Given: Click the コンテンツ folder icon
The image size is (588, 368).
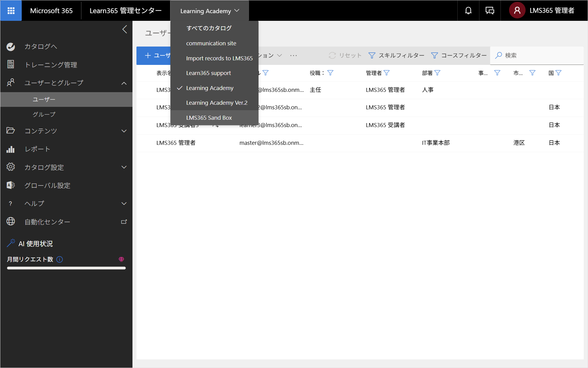Looking at the screenshot, I should [11, 131].
